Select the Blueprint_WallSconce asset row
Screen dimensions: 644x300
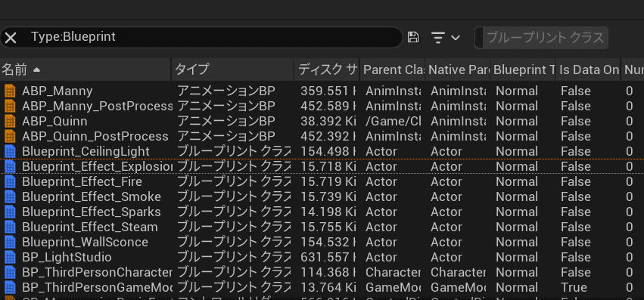coord(322,242)
